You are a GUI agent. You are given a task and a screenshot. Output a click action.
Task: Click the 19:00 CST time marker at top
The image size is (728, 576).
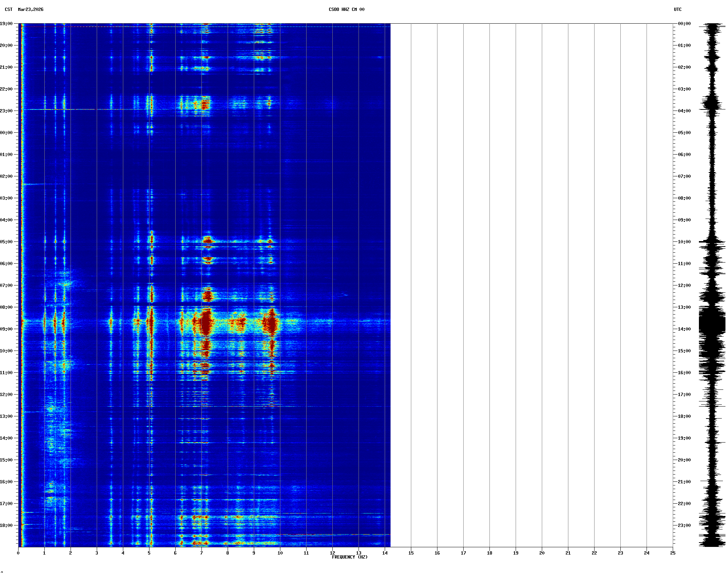click(6, 24)
